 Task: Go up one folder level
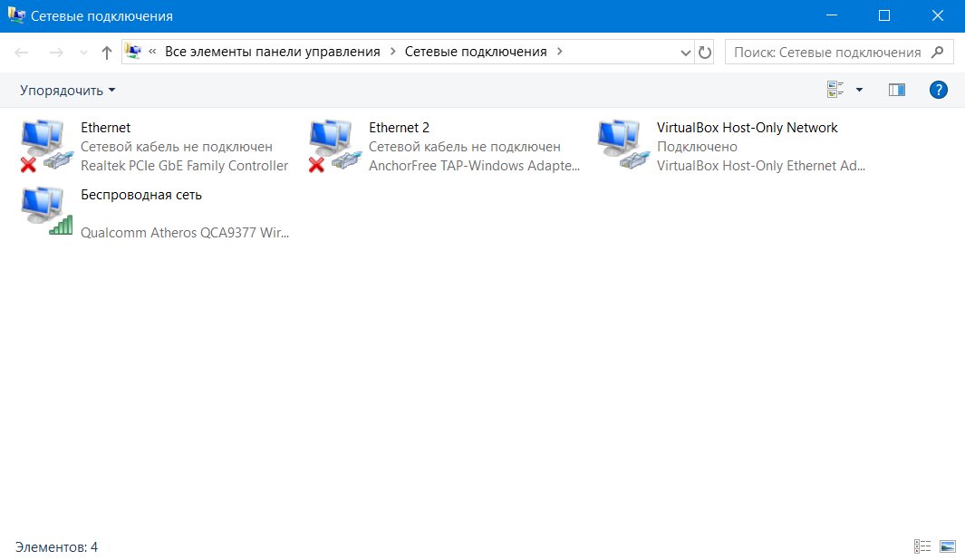(107, 53)
